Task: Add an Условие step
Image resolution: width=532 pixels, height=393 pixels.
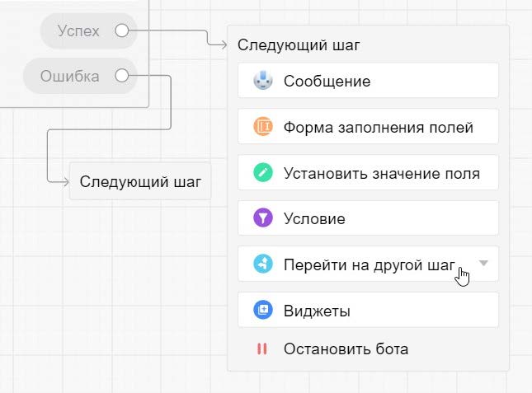Action: (314, 219)
